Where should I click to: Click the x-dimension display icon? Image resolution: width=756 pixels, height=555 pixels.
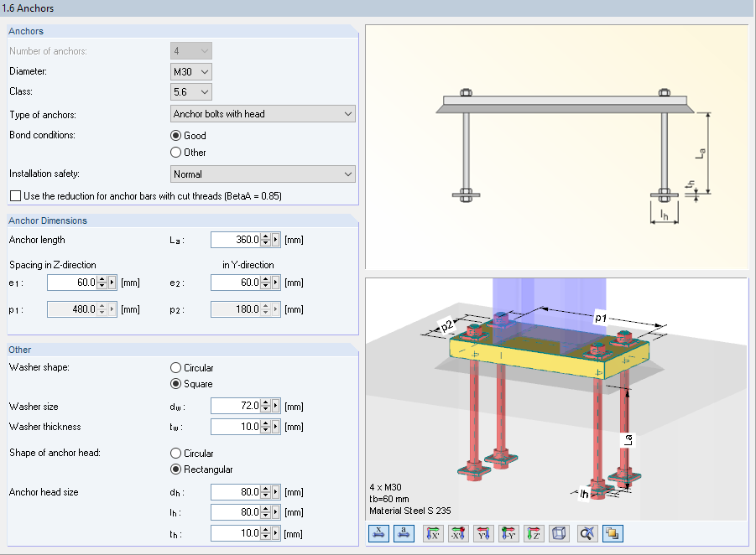(x=378, y=533)
